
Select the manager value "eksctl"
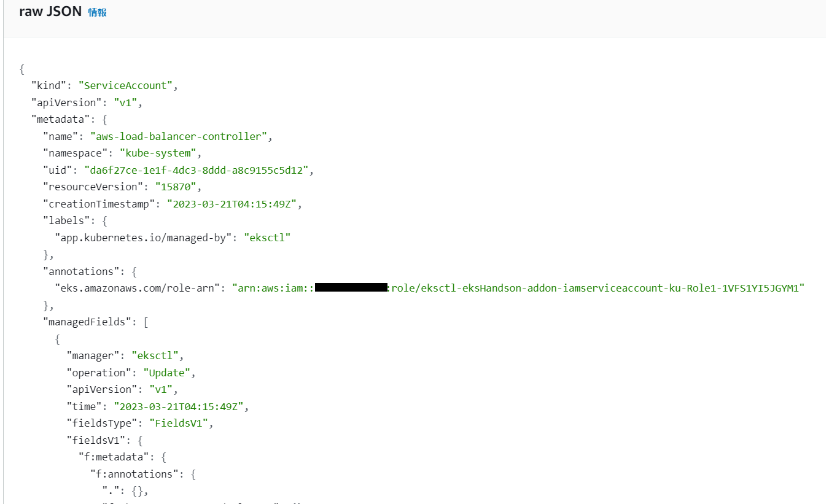point(156,355)
